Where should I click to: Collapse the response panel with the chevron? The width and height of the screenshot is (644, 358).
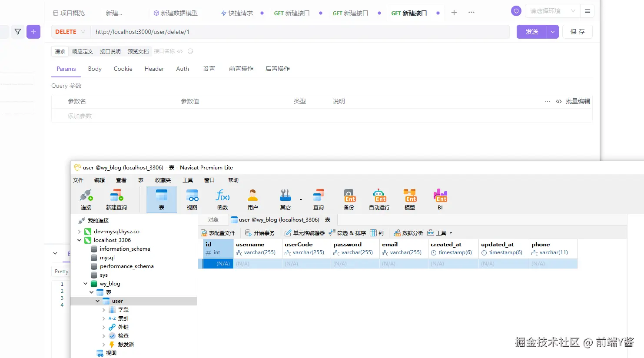(x=55, y=253)
